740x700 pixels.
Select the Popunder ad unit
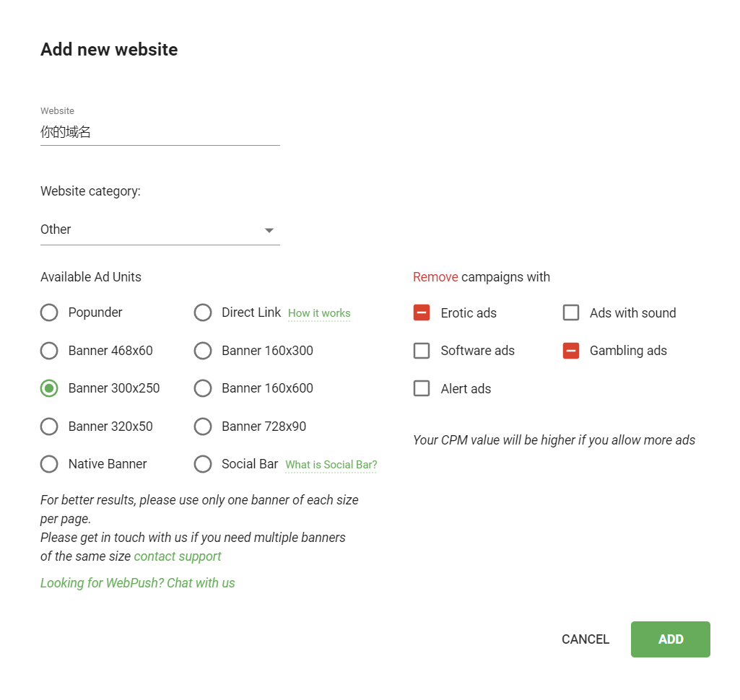[x=49, y=312]
